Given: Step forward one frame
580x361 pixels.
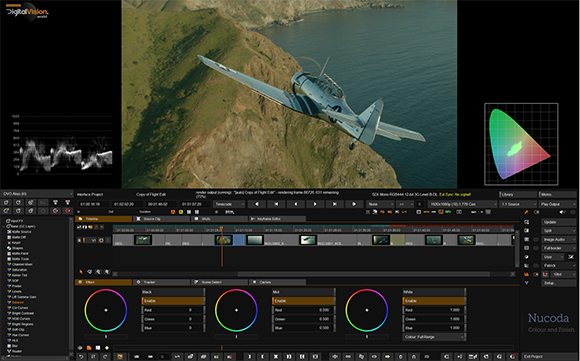Looking at the screenshot, I should pos(315,204).
